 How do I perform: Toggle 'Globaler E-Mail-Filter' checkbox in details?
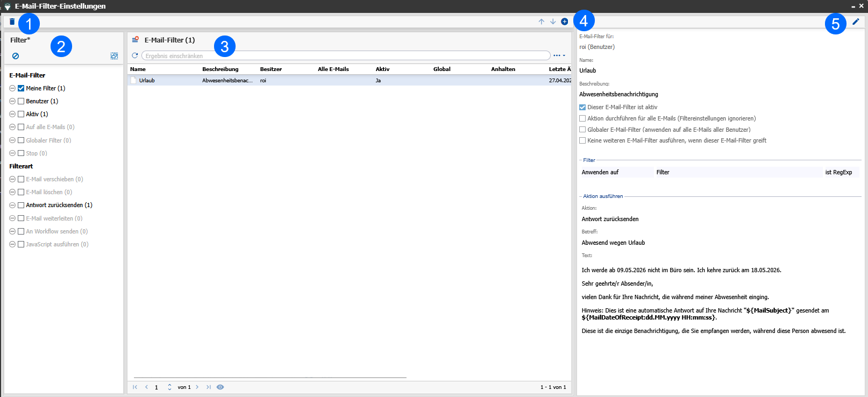coord(582,130)
